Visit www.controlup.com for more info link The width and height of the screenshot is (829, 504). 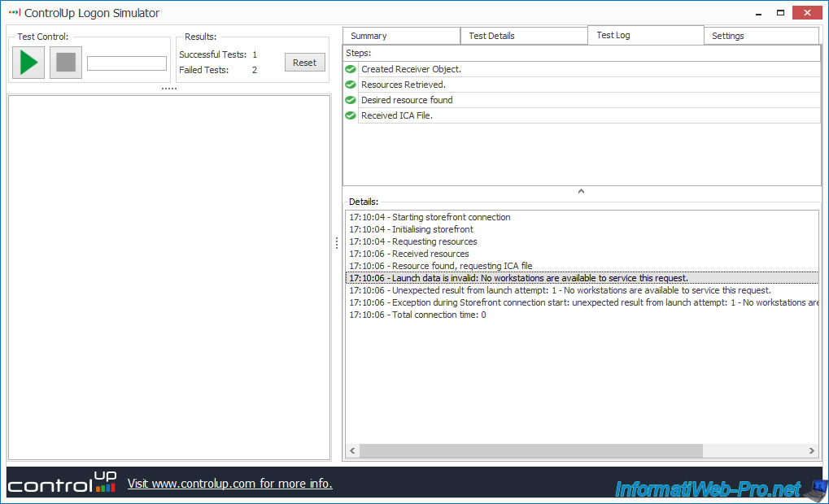(230, 484)
